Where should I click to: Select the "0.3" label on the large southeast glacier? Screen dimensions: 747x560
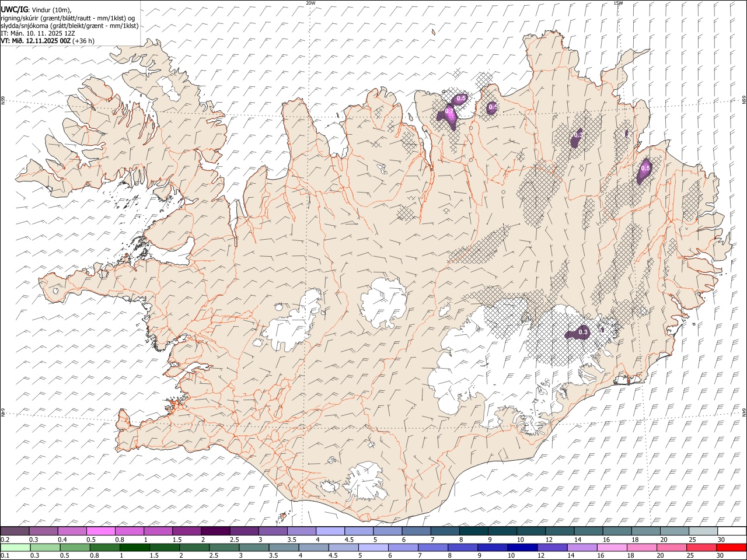click(x=583, y=332)
